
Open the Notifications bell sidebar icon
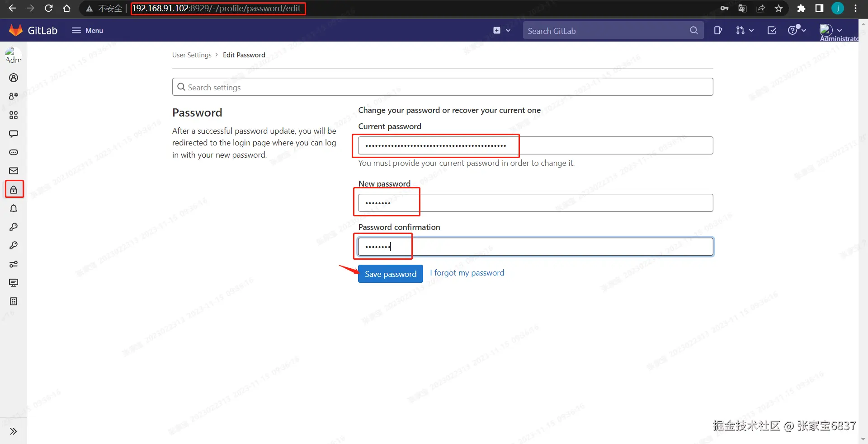14,208
